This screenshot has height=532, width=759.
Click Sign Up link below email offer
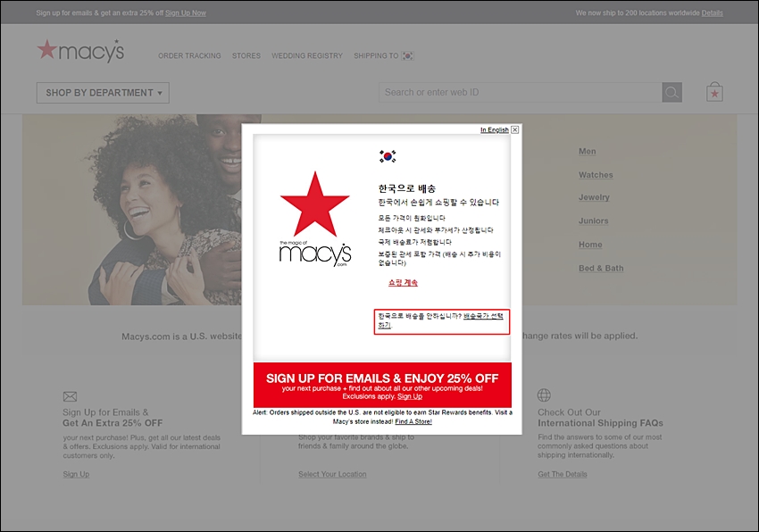click(x=76, y=474)
